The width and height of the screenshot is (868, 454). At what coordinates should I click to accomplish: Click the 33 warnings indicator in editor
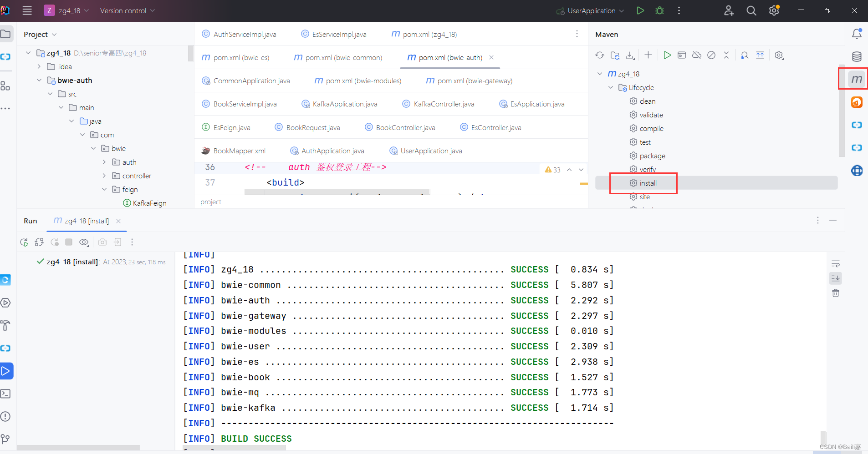(x=553, y=169)
